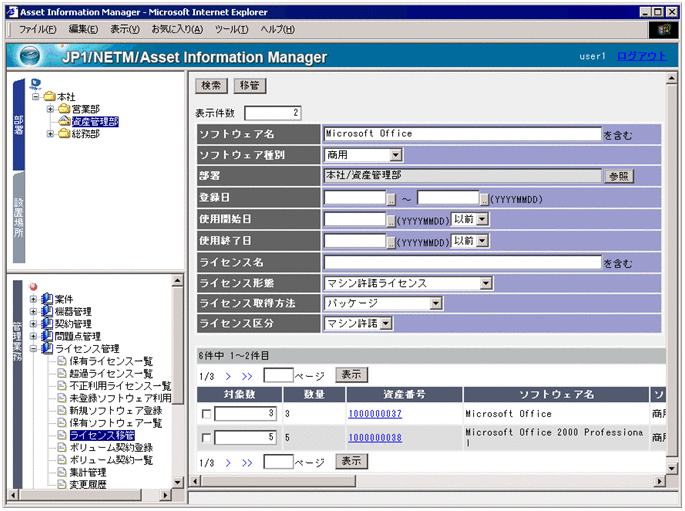Click the 問題点管理 book icon
Viewport: 685px width, 511px height.
coord(47,336)
